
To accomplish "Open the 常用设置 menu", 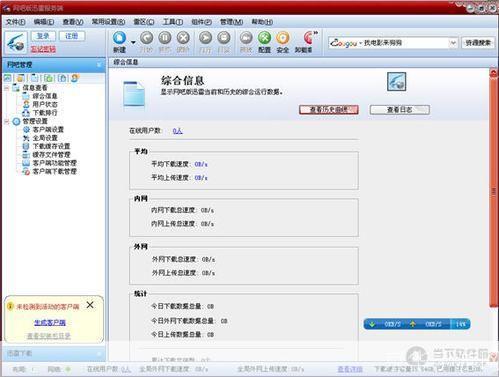I will click(x=108, y=22).
